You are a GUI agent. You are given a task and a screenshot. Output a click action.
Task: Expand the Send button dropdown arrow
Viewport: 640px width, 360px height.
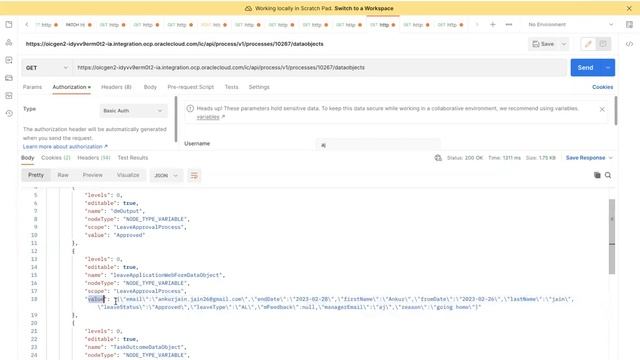click(x=608, y=68)
